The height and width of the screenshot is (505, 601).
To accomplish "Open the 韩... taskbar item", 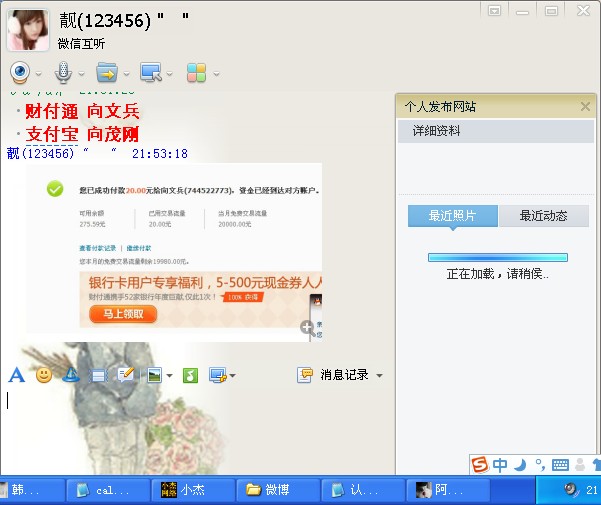I will [x=31, y=490].
